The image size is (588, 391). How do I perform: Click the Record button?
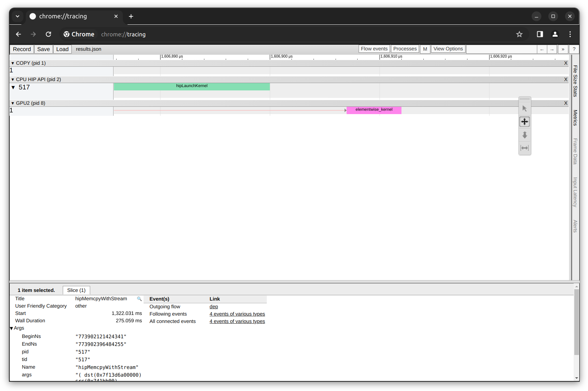[x=21, y=49]
